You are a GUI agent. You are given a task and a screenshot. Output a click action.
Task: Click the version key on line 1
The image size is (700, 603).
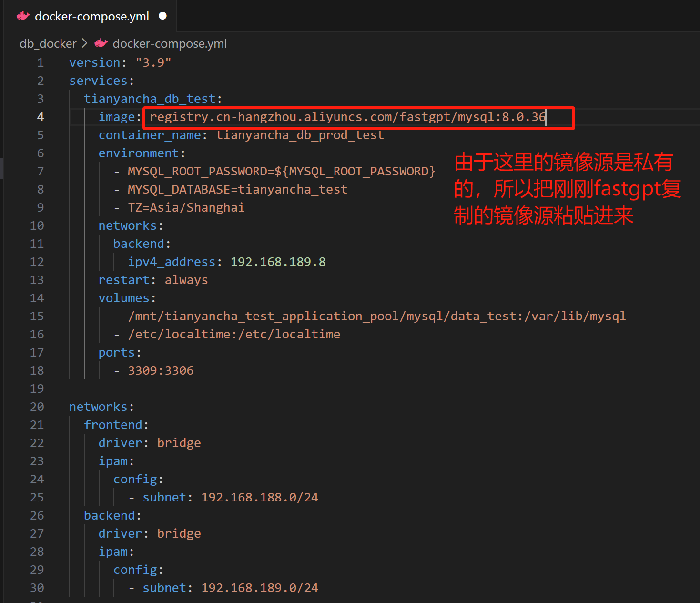tap(95, 62)
